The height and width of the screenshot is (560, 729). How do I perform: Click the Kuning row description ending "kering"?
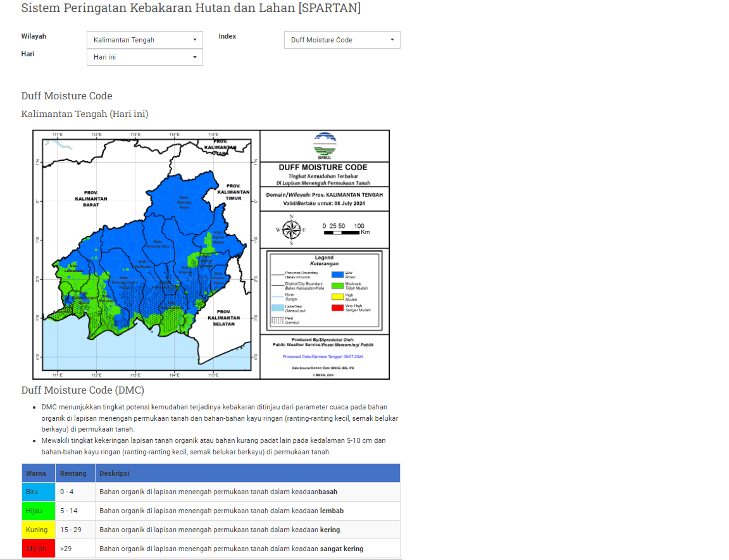pos(220,530)
